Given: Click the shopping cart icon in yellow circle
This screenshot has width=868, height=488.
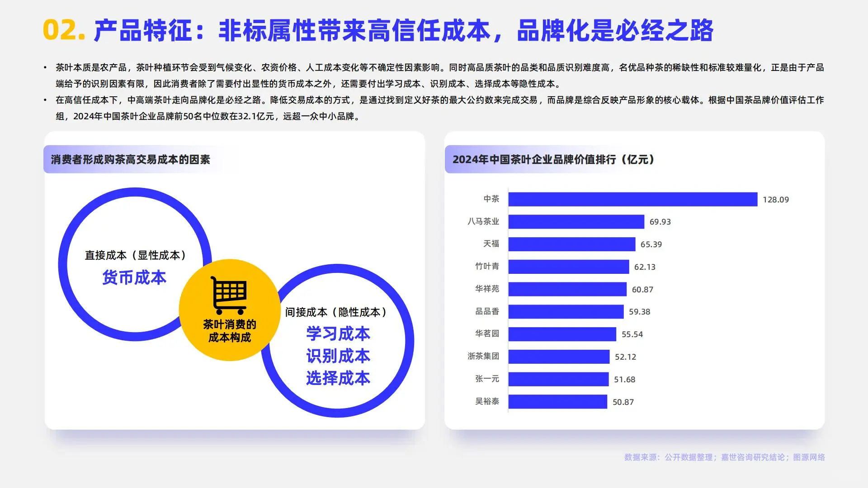Looking at the screenshot, I should pyautogui.click(x=230, y=295).
